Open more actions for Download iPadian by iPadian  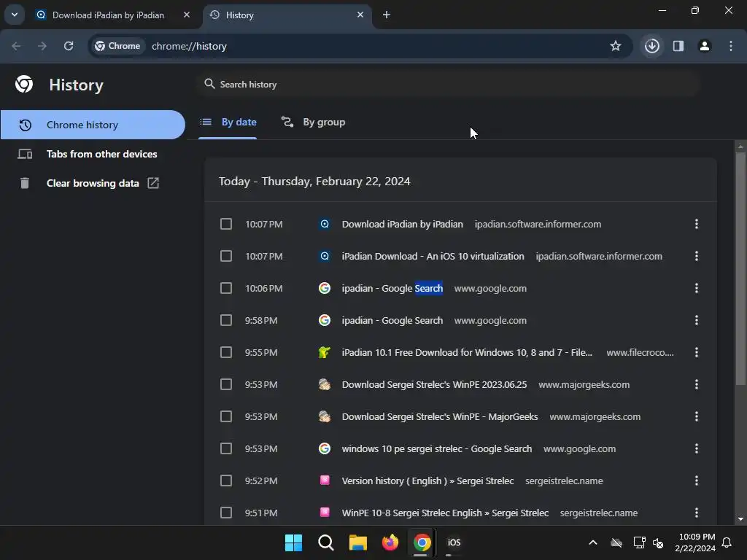[697, 224]
